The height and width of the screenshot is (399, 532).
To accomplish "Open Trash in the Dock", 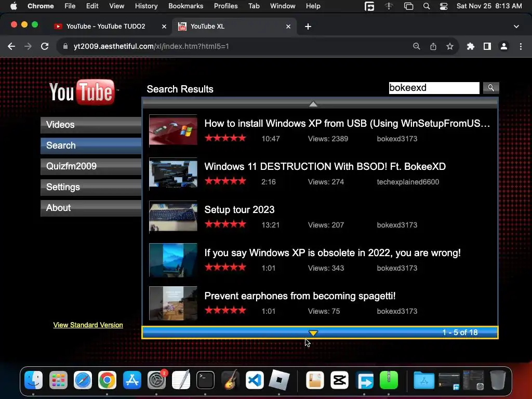I will coord(497,380).
